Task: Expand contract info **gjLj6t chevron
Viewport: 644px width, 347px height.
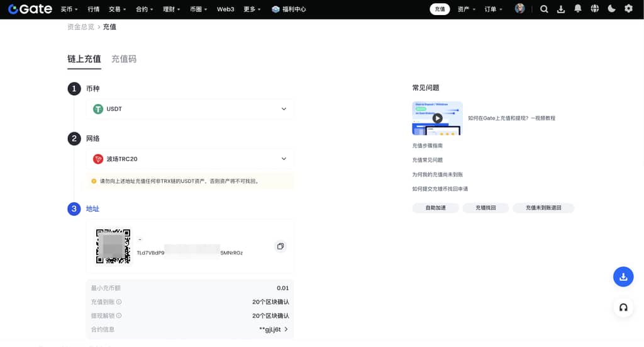Action: pos(286,329)
